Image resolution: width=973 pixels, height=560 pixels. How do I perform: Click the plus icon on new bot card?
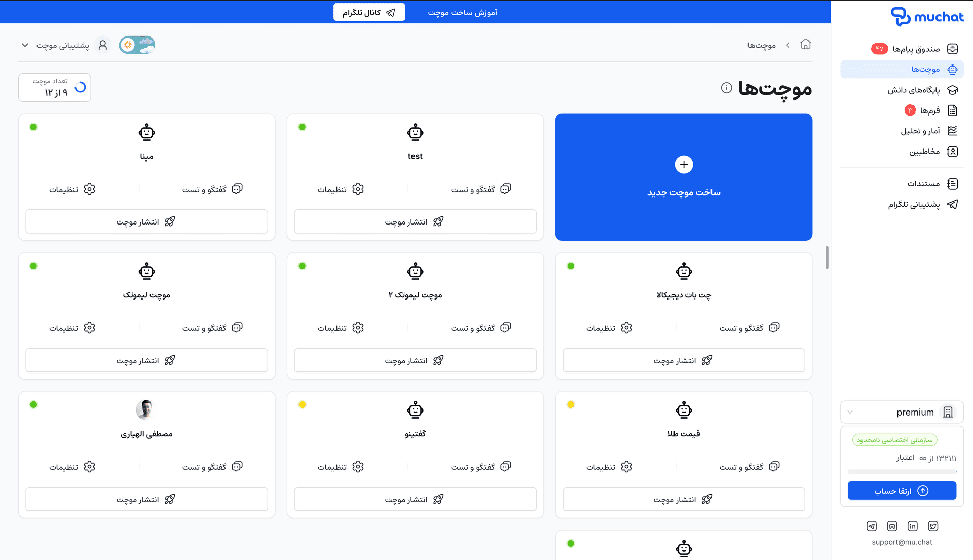coord(684,165)
